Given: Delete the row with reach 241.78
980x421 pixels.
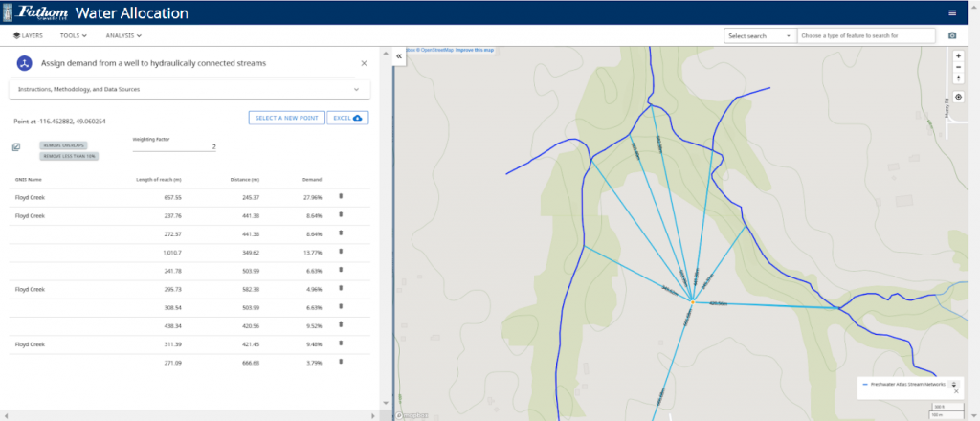Looking at the screenshot, I should (341, 270).
